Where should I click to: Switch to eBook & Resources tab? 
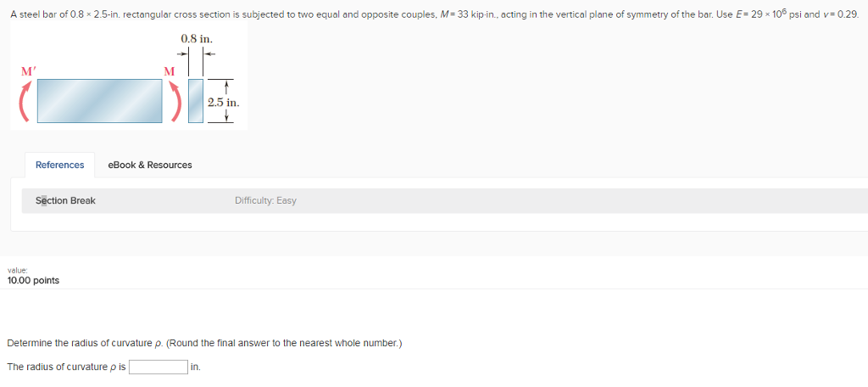click(x=150, y=165)
